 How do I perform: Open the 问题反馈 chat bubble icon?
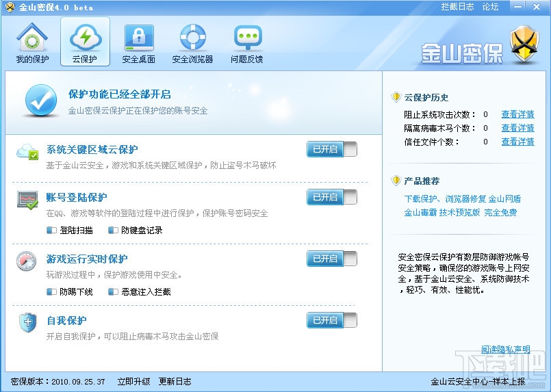click(x=247, y=37)
